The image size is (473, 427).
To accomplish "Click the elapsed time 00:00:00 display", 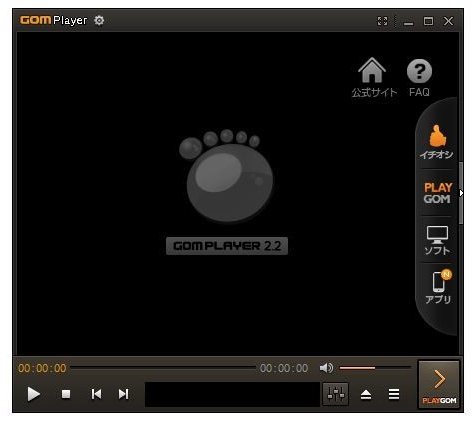I will (x=42, y=368).
